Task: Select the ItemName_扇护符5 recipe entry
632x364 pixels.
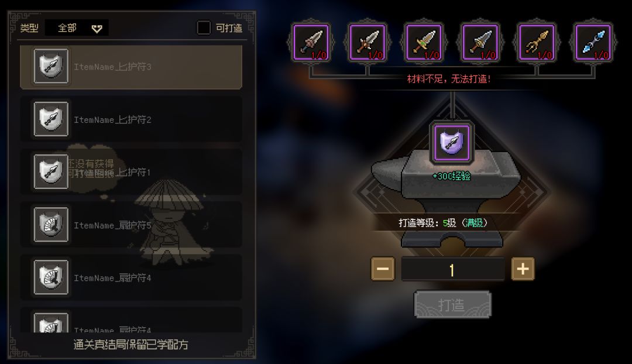Action: (x=131, y=225)
